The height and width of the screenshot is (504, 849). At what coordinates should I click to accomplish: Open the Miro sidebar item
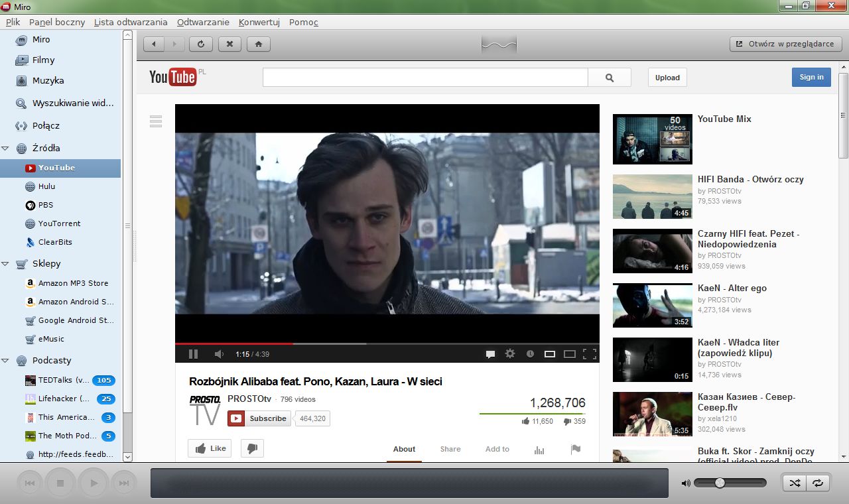60,40
